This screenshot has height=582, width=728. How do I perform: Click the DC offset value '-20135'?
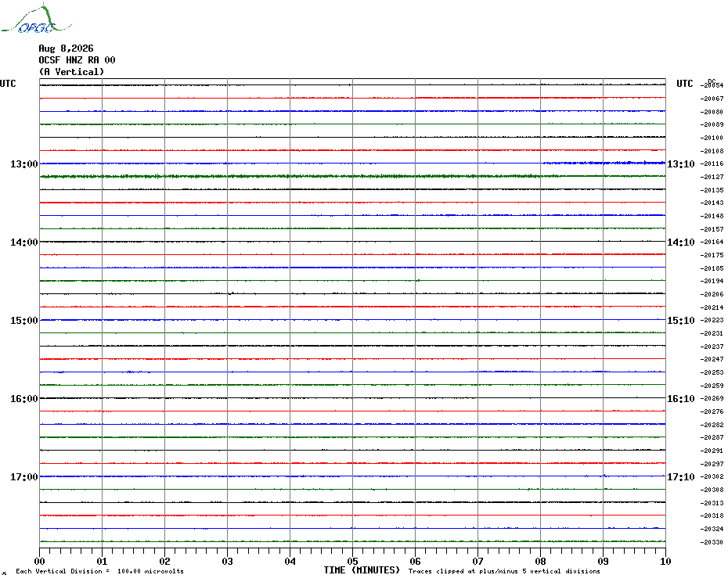(x=712, y=190)
